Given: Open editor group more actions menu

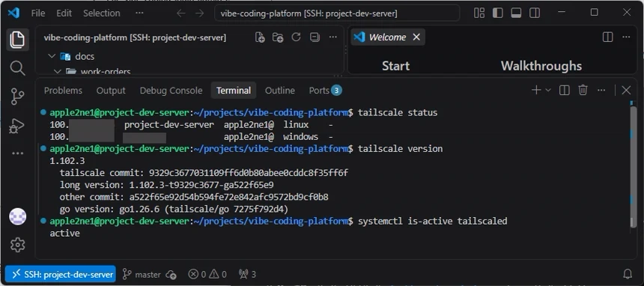Looking at the screenshot, I should point(626,37).
